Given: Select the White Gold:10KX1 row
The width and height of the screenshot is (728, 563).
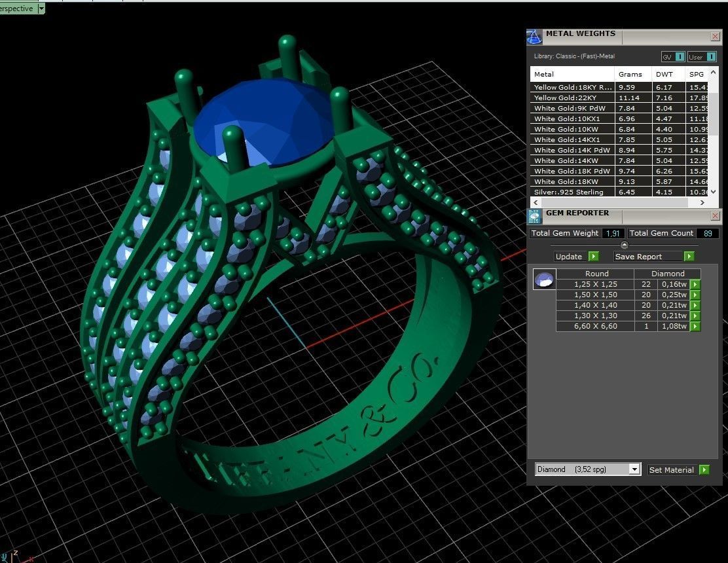Looking at the screenshot, I should (x=619, y=119).
